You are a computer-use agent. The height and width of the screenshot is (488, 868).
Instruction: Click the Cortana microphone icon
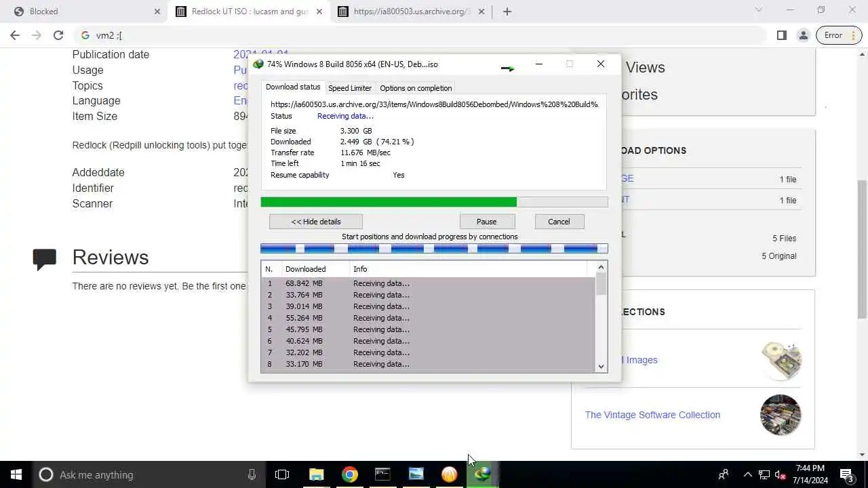pos(252,474)
